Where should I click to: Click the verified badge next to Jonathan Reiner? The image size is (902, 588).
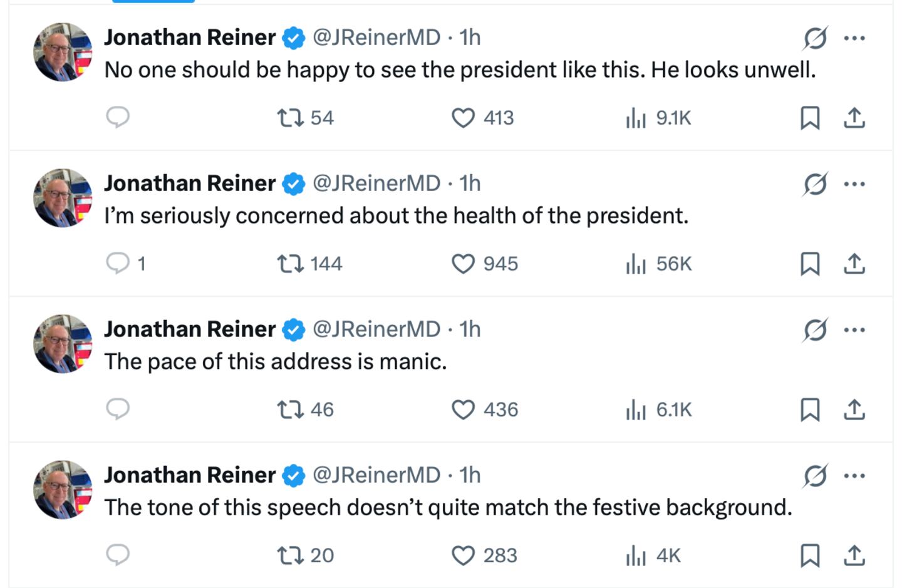coord(293,38)
